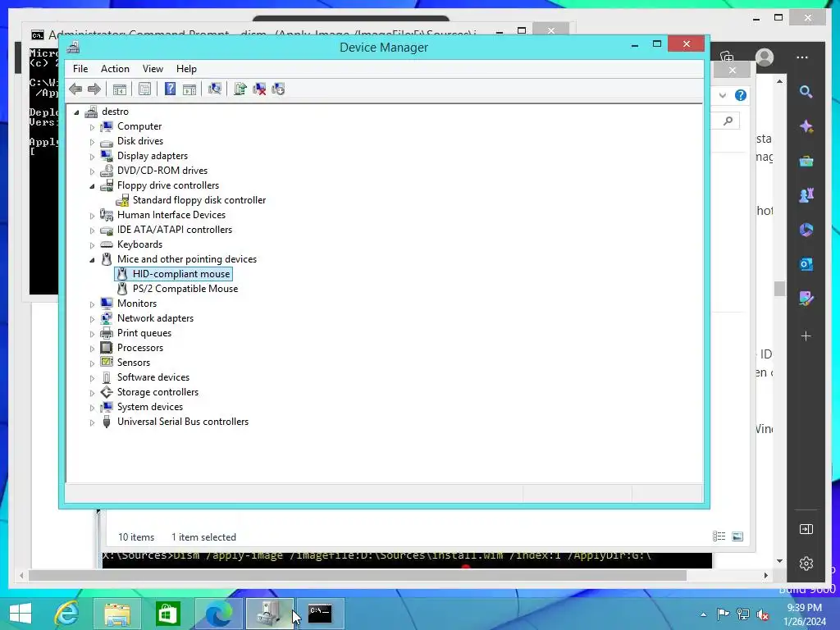Select the Sensors row
The height and width of the screenshot is (630, 840).
(x=134, y=362)
